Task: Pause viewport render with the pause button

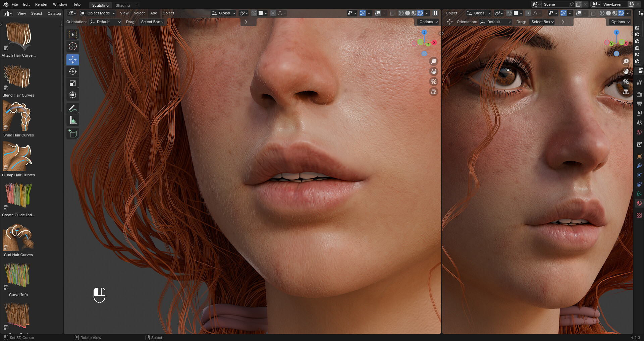Action: pos(435,13)
